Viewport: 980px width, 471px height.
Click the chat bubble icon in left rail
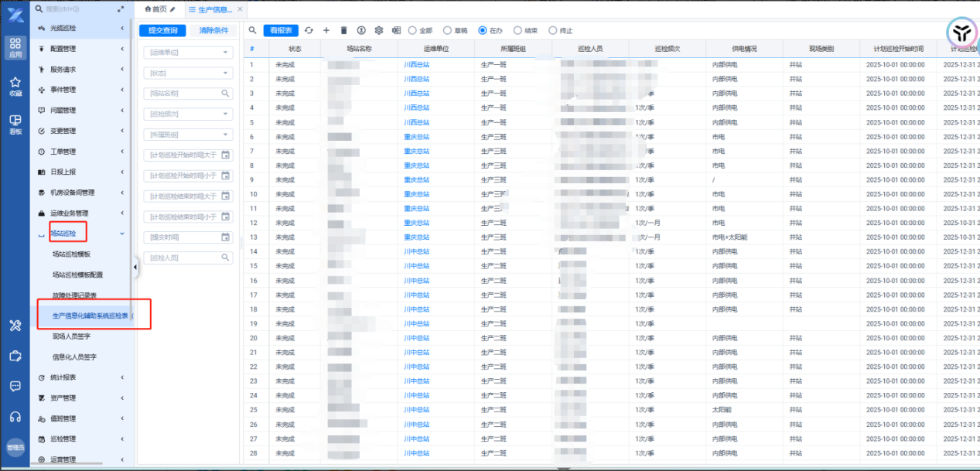pyautogui.click(x=15, y=386)
